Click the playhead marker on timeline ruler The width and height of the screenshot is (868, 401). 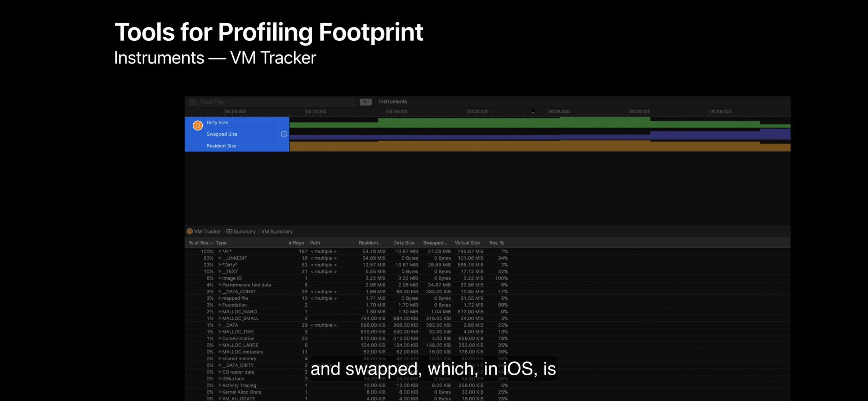pyautogui.click(x=533, y=111)
